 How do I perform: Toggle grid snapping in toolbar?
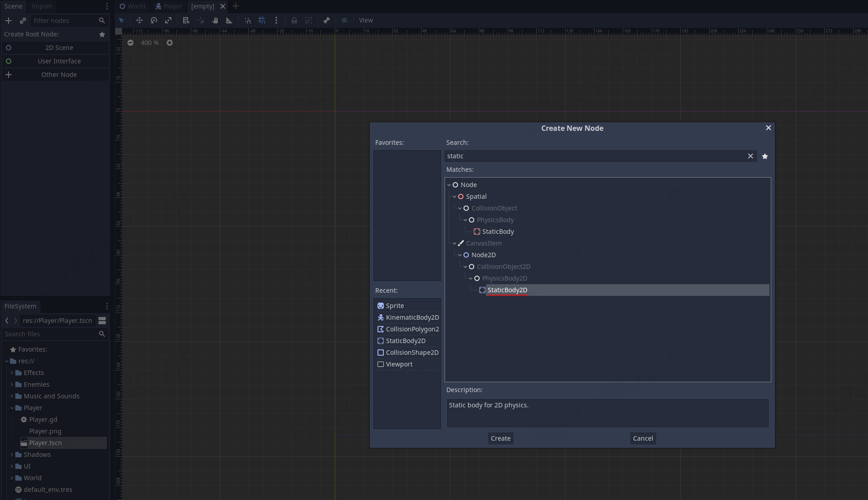262,20
